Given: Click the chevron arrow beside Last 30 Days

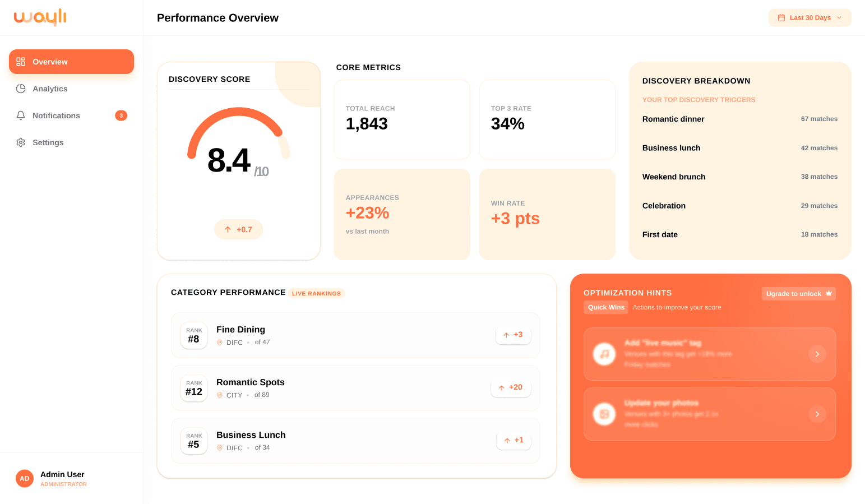Looking at the screenshot, I should tap(839, 18).
